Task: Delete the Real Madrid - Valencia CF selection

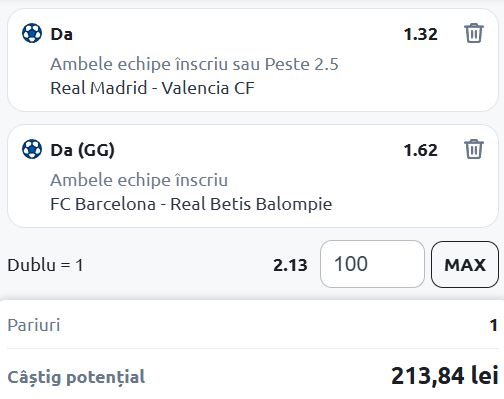Action: (474, 33)
